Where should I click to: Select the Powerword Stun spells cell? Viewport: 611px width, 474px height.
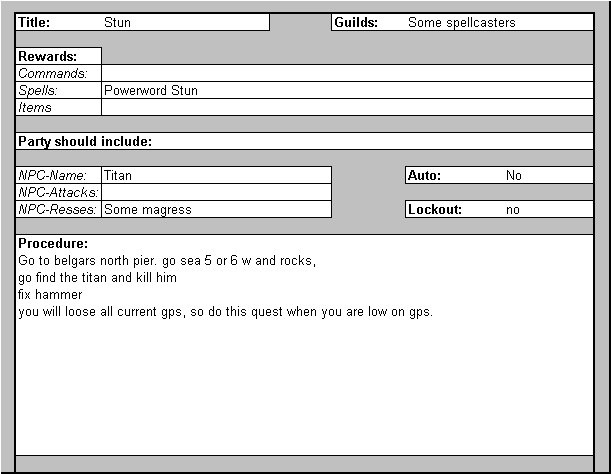point(347,90)
